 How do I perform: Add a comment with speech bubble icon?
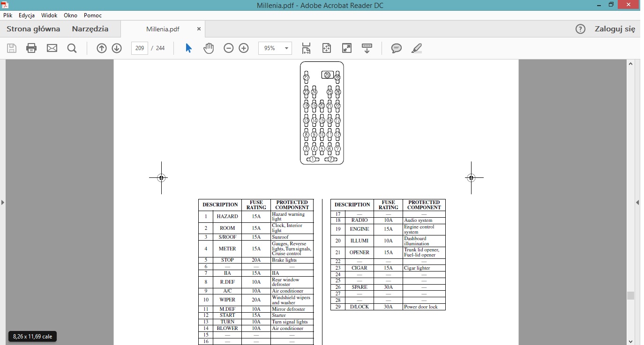pos(397,48)
